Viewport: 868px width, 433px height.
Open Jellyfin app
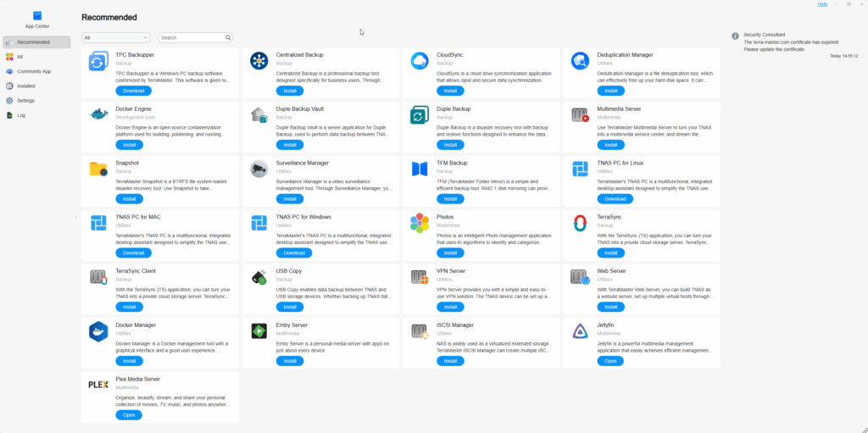pyautogui.click(x=610, y=361)
